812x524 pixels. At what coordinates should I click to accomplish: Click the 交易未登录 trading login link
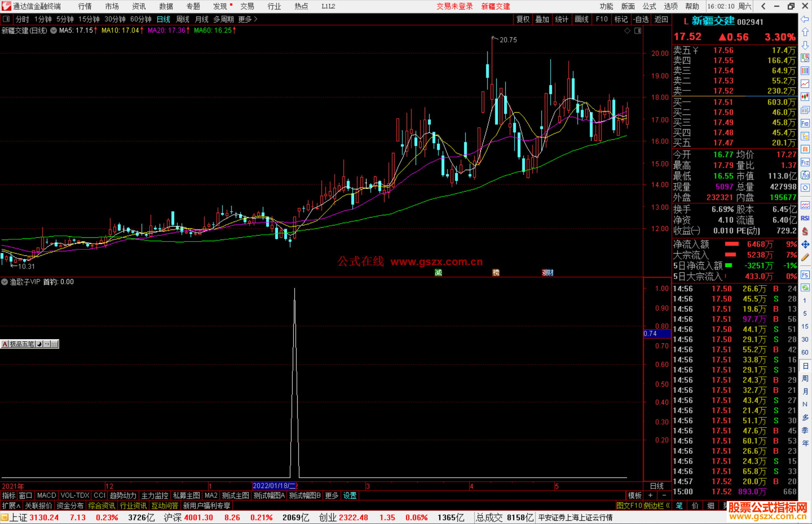coord(454,6)
